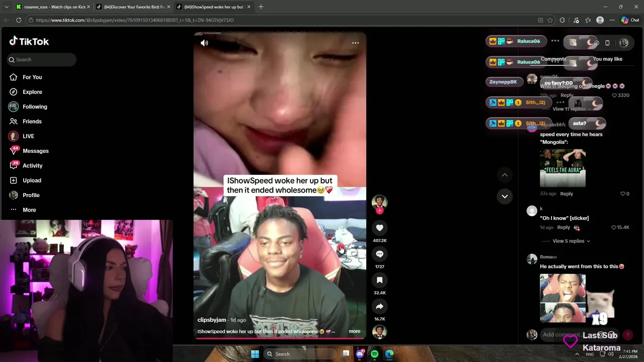Image resolution: width=644 pixels, height=362 pixels.
Task: Close the IShowSpeed TikTok browser tab
Action: point(249,7)
